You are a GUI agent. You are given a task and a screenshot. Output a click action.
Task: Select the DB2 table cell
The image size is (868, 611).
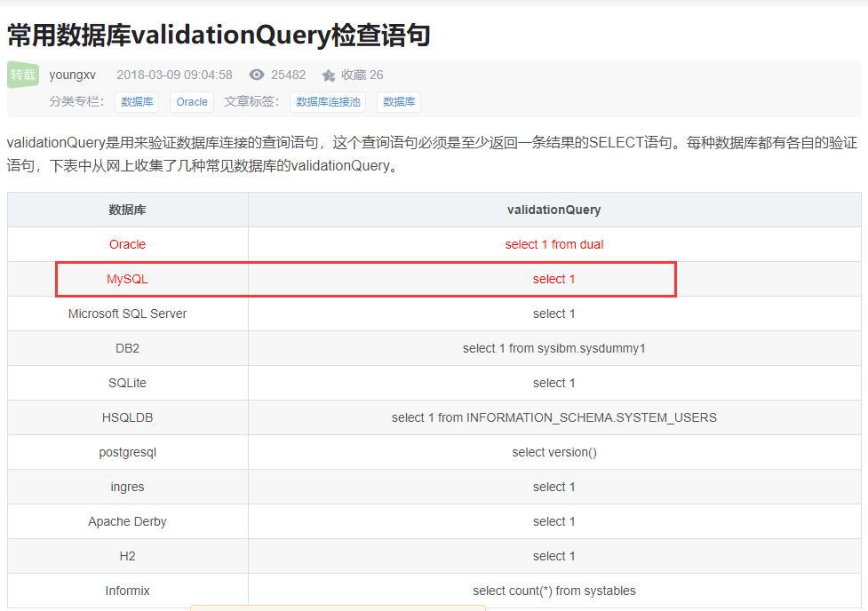127,348
